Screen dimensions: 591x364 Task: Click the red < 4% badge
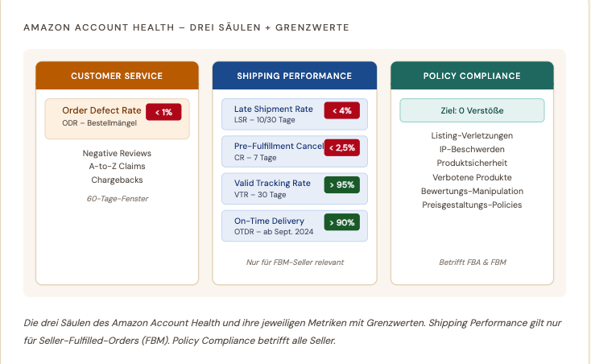click(342, 110)
